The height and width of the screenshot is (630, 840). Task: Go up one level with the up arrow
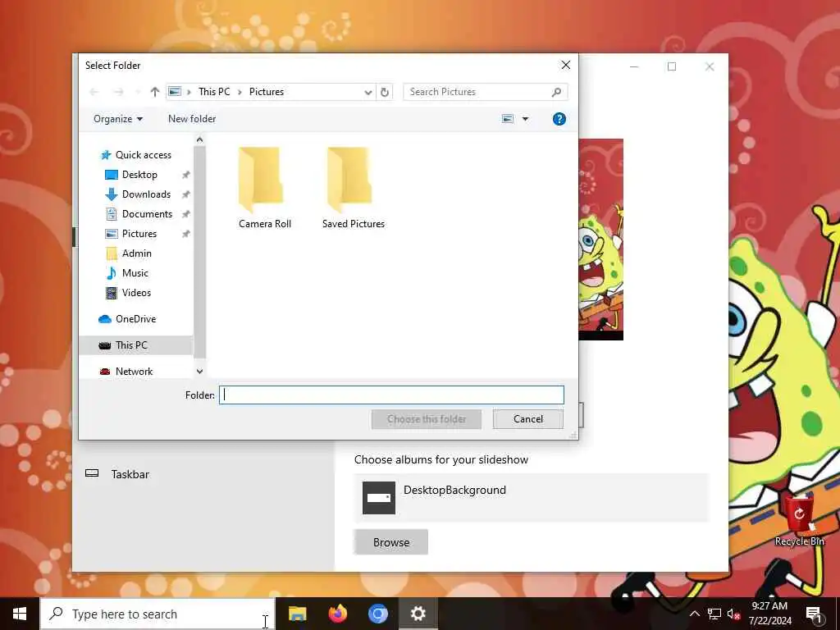pyautogui.click(x=155, y=92)
